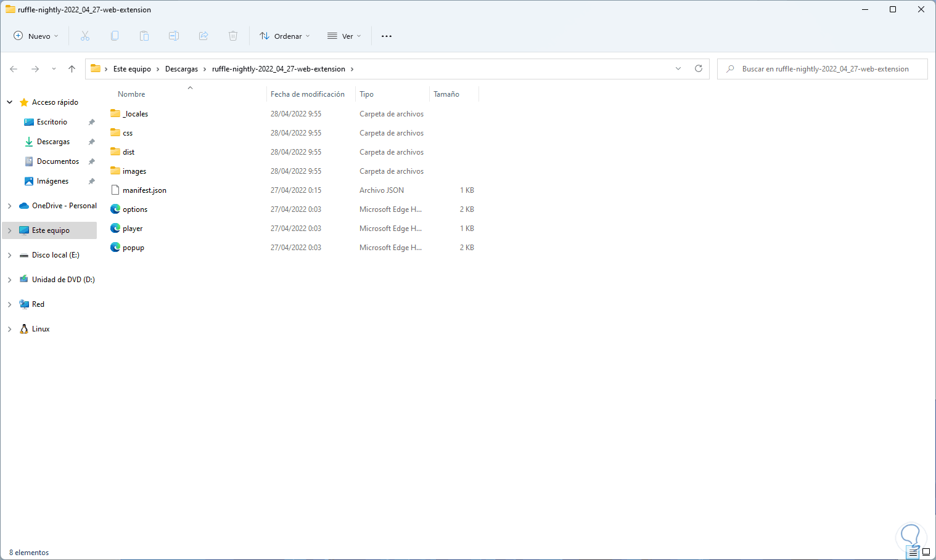Image resolution: width=936 pixels, height=560 pixels.
Task: Open the three-dots more options menu
Action: [387, 36]
